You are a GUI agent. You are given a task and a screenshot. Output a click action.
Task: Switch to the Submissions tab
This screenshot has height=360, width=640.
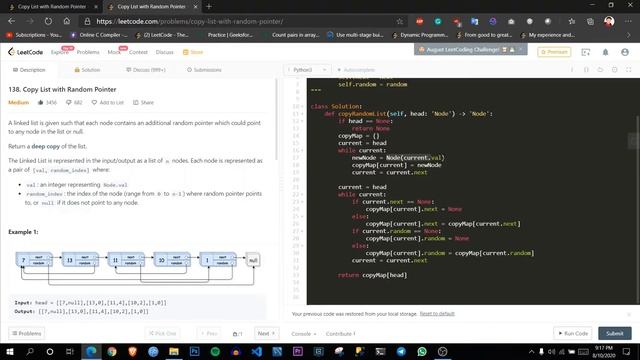tap(204, 70)
